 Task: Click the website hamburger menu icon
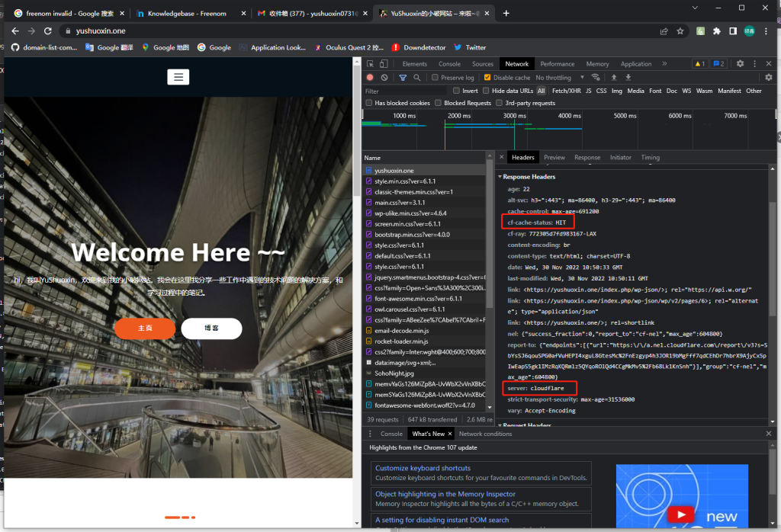point(178,77)
